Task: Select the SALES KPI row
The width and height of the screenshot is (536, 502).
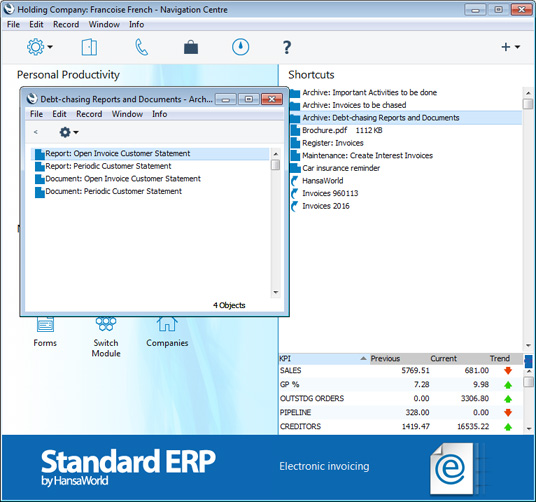Action: (400, 371)
